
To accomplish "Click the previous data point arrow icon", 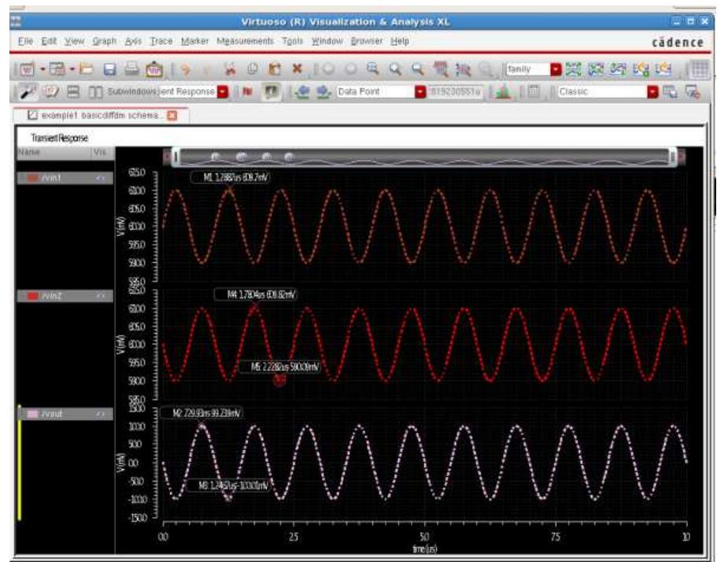I will tap(302, 92).
